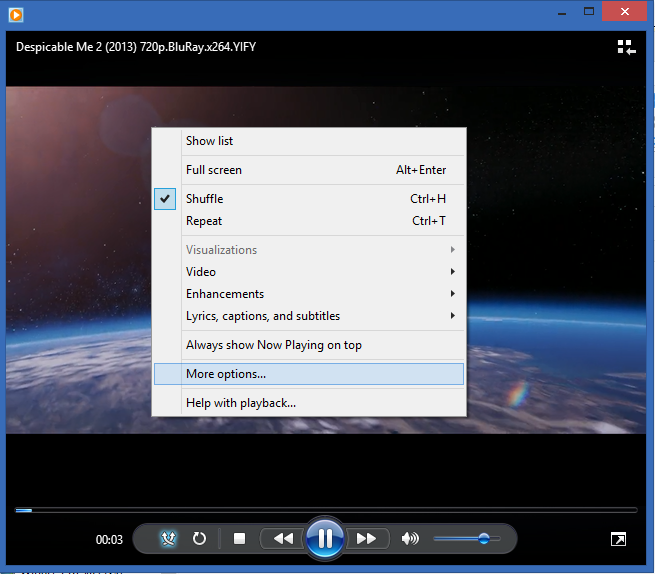Expand Lyrics, captions, and subtitles submenu
This screenshot has height=574, width=655.
(309, 316)
